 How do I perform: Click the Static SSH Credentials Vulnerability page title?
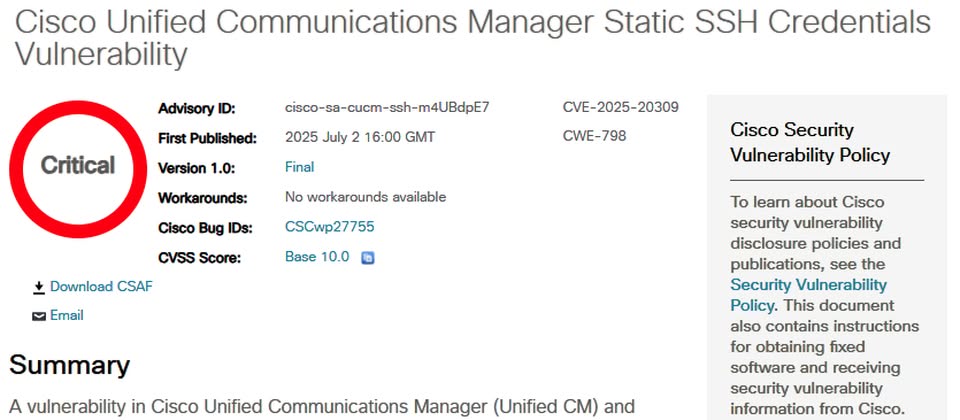tap(473, 38)
